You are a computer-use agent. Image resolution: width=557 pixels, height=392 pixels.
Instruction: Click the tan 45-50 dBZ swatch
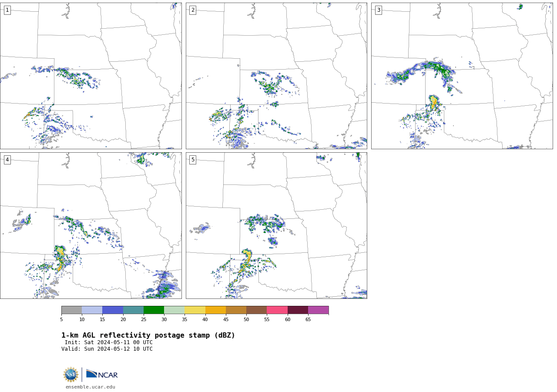coord(236,310)
